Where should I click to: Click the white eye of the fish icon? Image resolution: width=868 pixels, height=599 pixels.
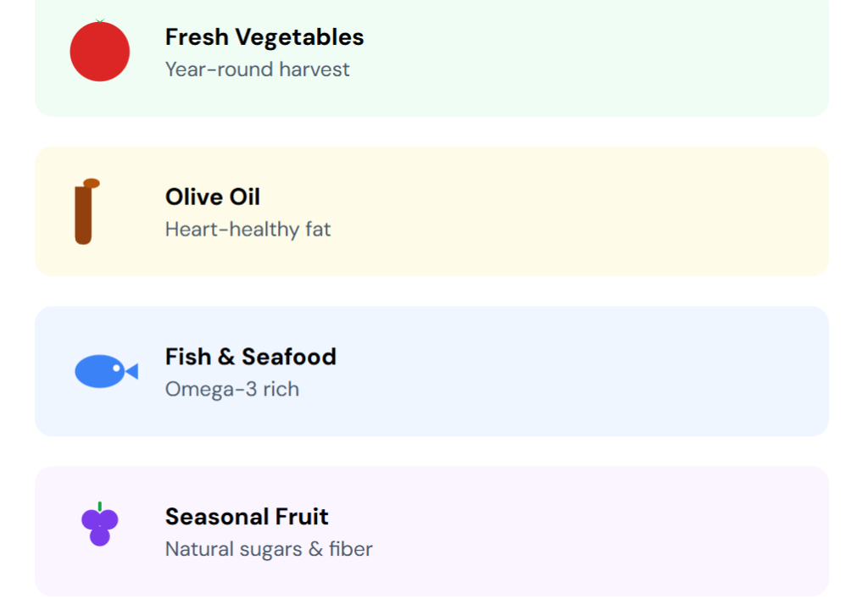pos(116,369)
